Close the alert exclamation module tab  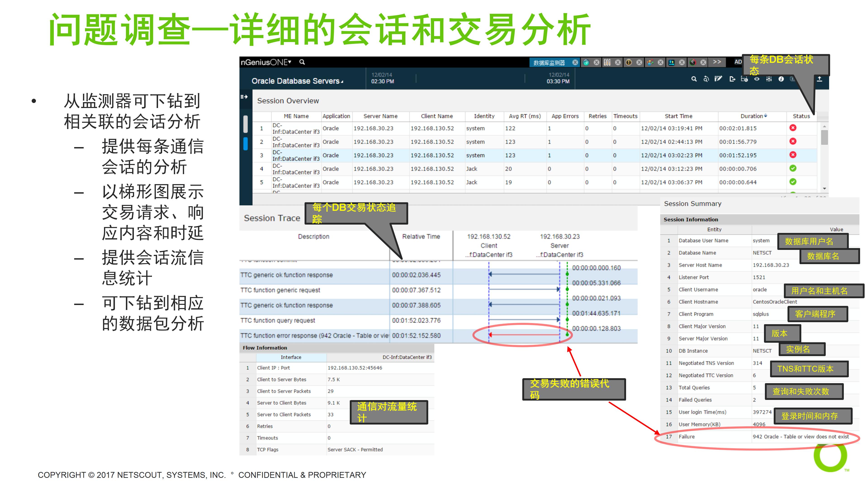pyautogui.click(x=639, y=62)
